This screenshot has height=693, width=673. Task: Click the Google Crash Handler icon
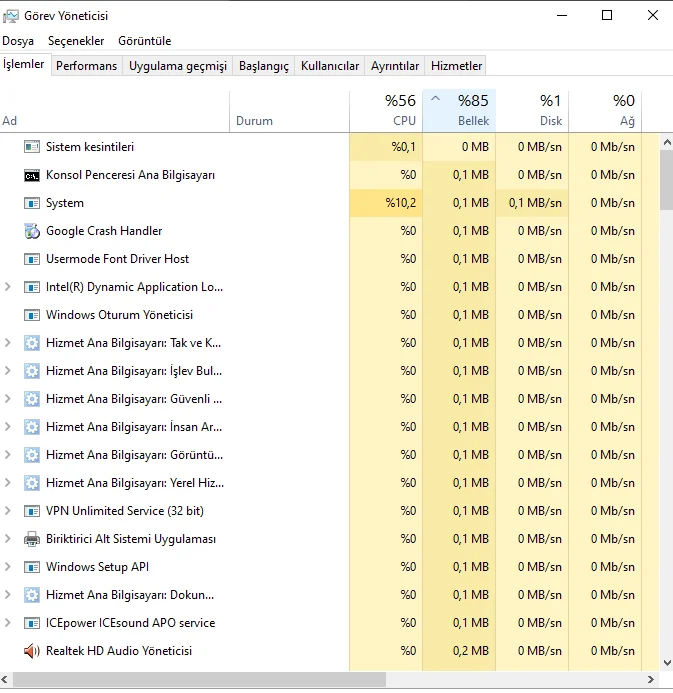click(x=31, y=231)
